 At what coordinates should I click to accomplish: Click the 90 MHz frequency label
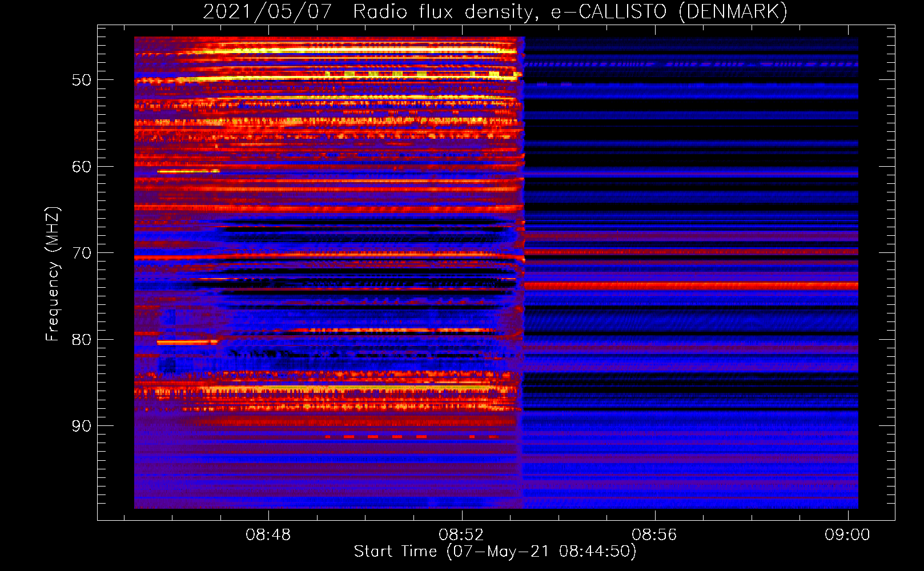coord(81,426)
